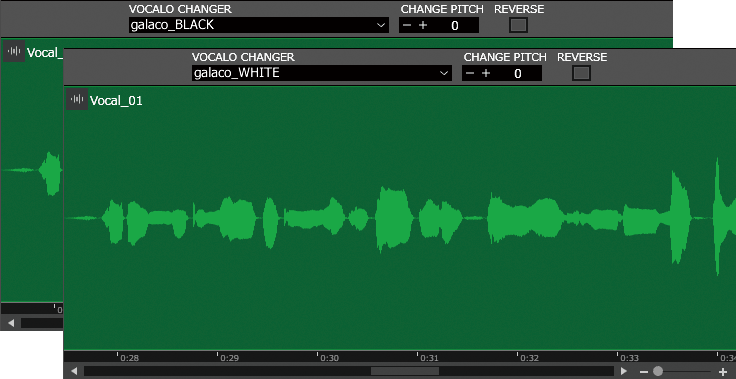This screenshot has width=736, height=379.
Task: Expand the galaco_WHITE dropdown chevron arrow
Action: 443,73
